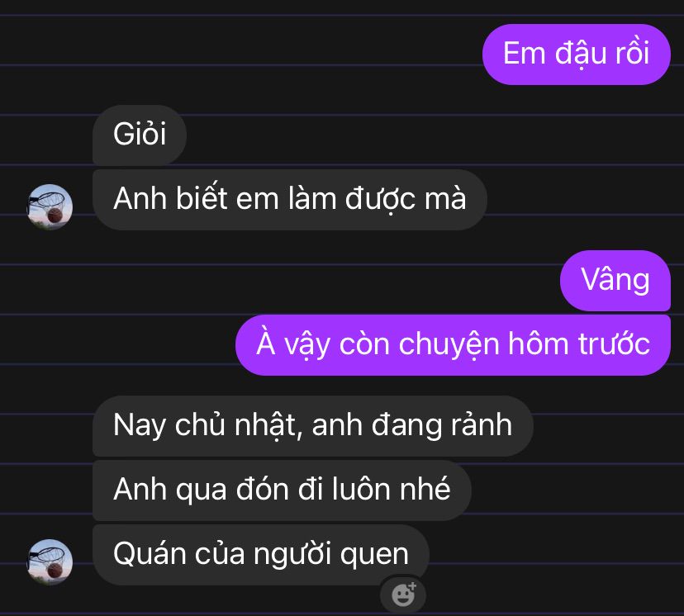Select the 'Em đậu rồi' message bubble
Screen dimensions: 684x616
click(577, 54)
